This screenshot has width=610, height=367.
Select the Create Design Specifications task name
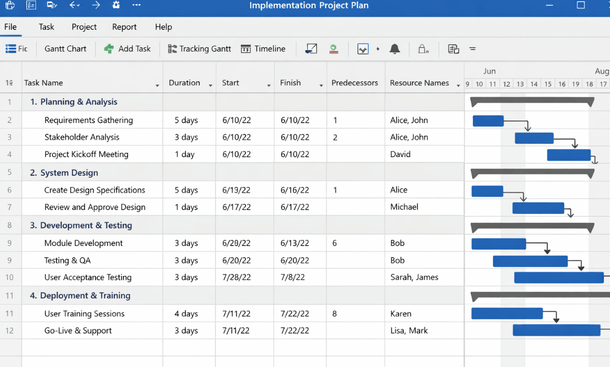[x=95, y=190]
